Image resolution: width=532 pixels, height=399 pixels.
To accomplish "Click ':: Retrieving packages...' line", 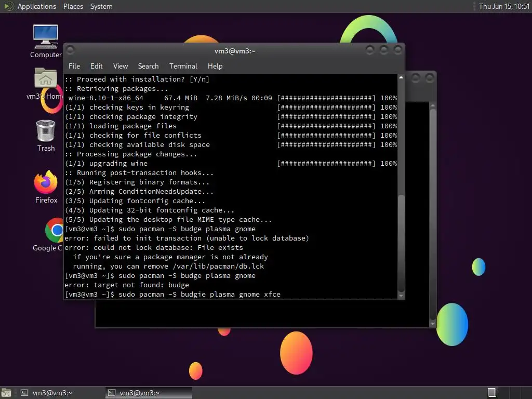I will click(116, 88).
